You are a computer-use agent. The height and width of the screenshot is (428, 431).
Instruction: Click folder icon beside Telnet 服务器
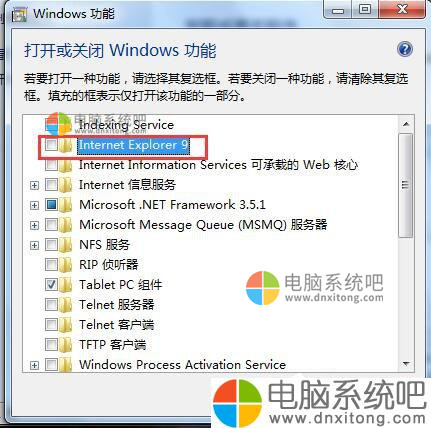click(x=66, y=305)
